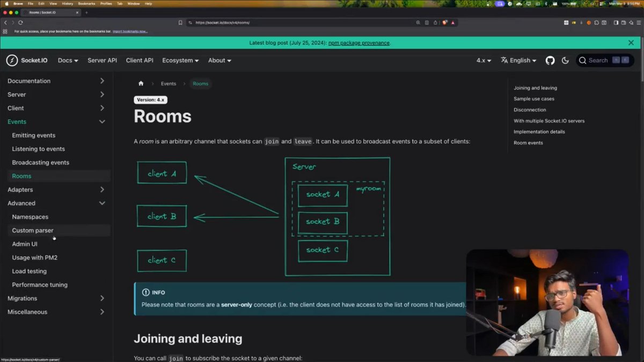Toggle the Brave sidebar panel icon
The image size is (644, 362).
[x=616, y=23]
